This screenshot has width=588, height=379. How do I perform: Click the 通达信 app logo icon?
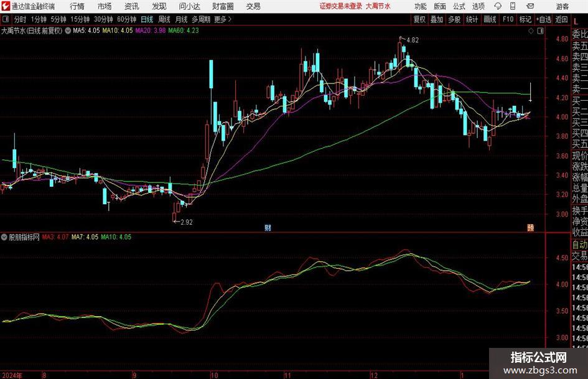[6, 6]
